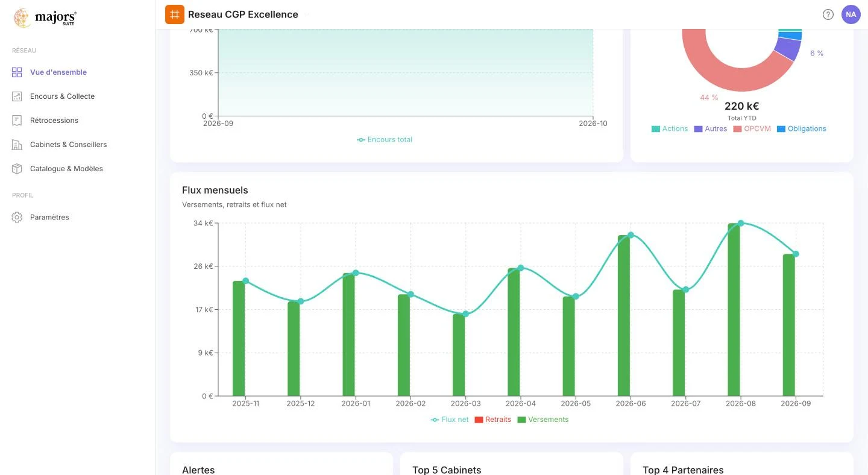Open the help question mark icon
Screen dimensions: 868x475
[x=828, y=14]
